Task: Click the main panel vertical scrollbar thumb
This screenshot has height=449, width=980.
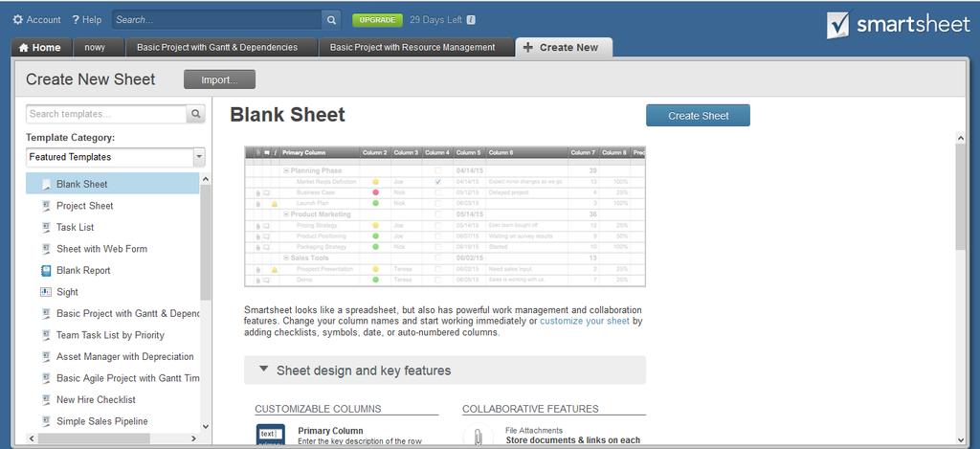Action: point(961,197)
